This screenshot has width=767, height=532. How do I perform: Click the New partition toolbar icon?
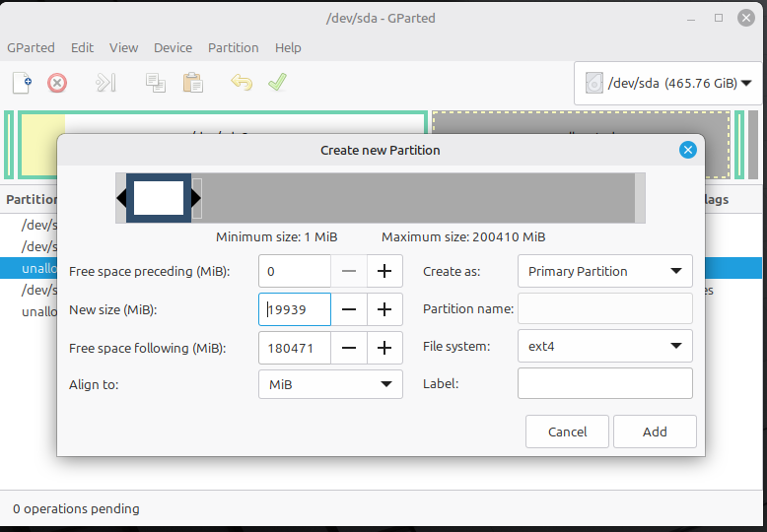[22, 83]
